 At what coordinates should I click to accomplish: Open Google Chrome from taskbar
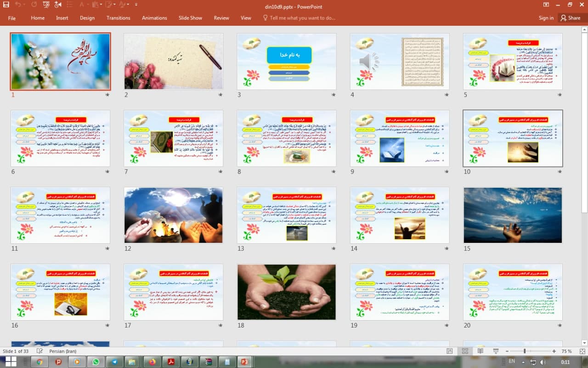tap(39, 362)
